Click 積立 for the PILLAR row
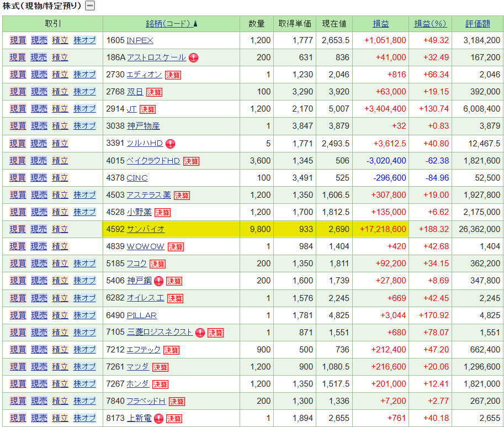 pos(60,315)
